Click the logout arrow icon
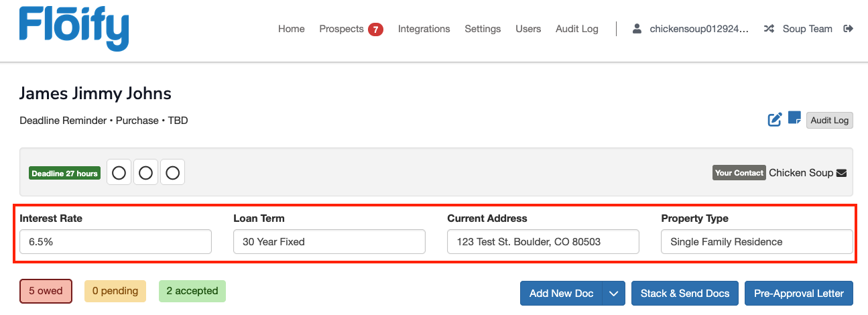The height and width of the screenshot is (315, 868). coord(848,29)
